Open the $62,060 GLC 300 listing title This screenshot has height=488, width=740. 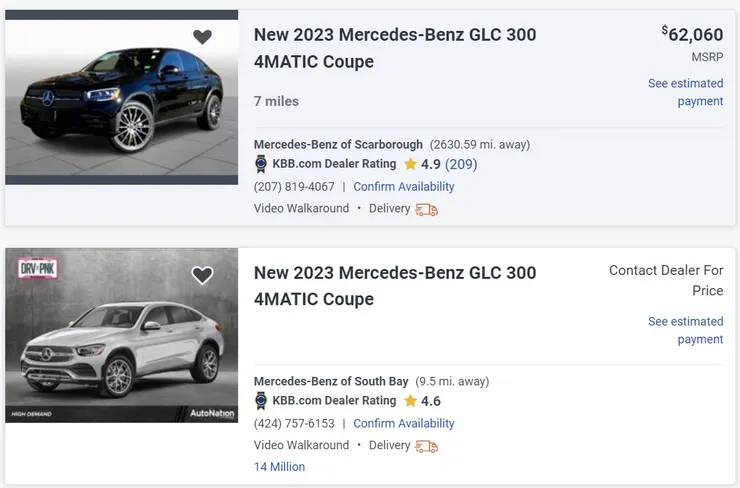coord(394,48)
